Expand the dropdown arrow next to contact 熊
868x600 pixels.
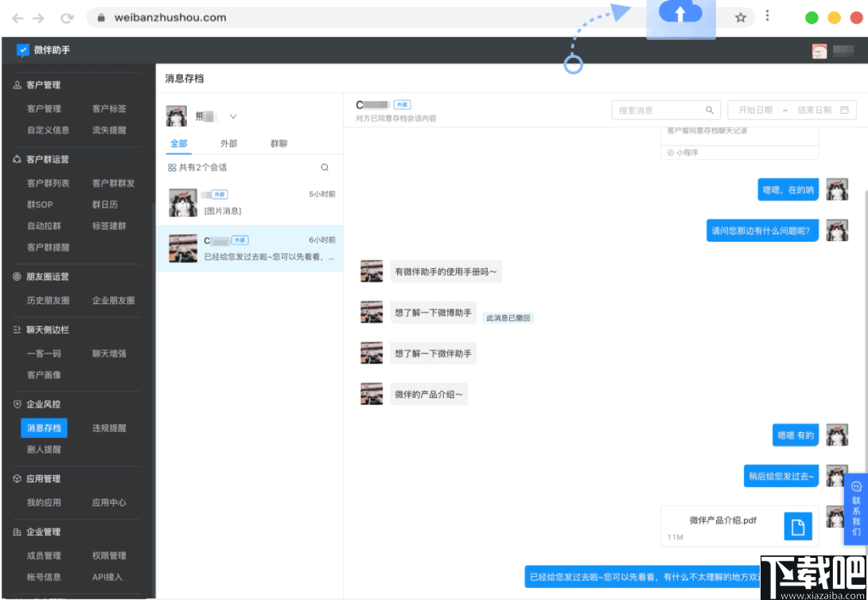(233, 116)
